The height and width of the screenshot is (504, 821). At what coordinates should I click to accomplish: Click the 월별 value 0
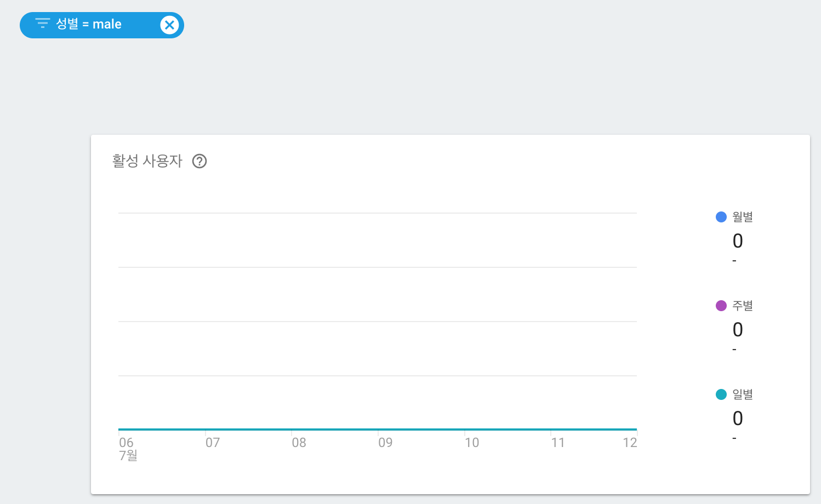coord(738,241)
